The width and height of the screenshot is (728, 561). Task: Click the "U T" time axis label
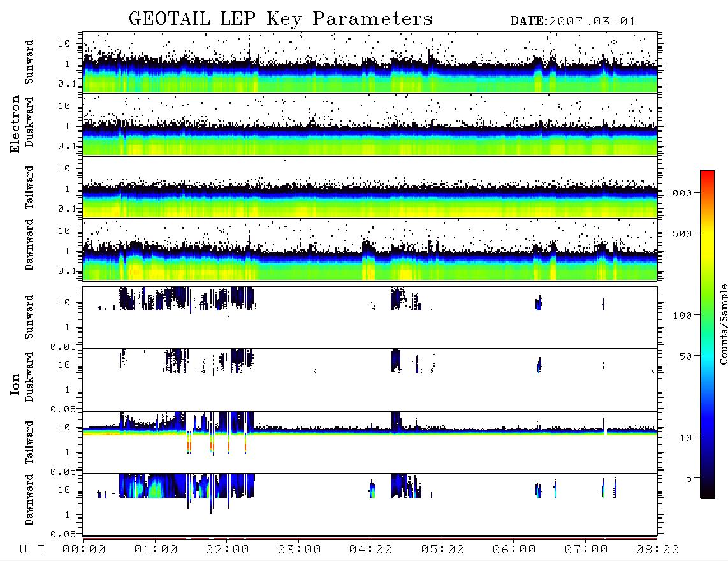pyautogui.click(x=33, y=550)
